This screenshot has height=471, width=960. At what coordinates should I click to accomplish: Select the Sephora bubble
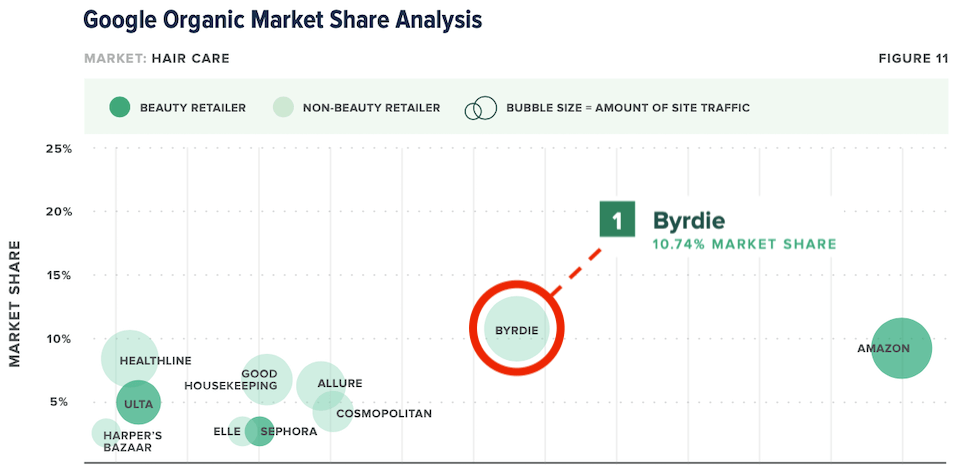(260, 431)
